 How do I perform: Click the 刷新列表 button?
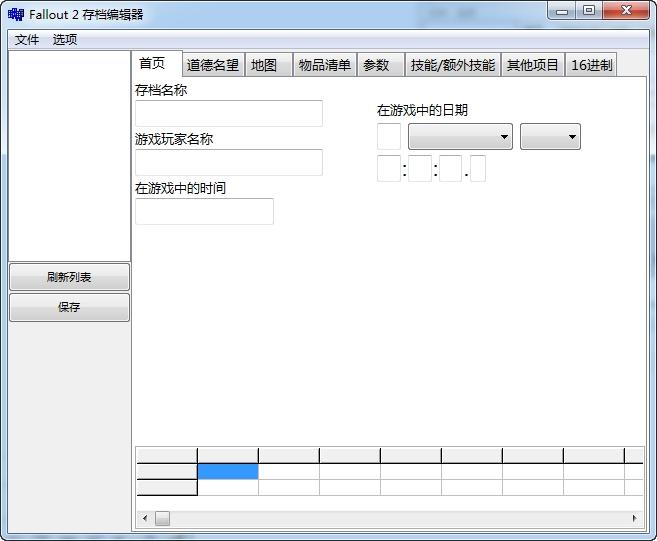[x=69, y=277]
